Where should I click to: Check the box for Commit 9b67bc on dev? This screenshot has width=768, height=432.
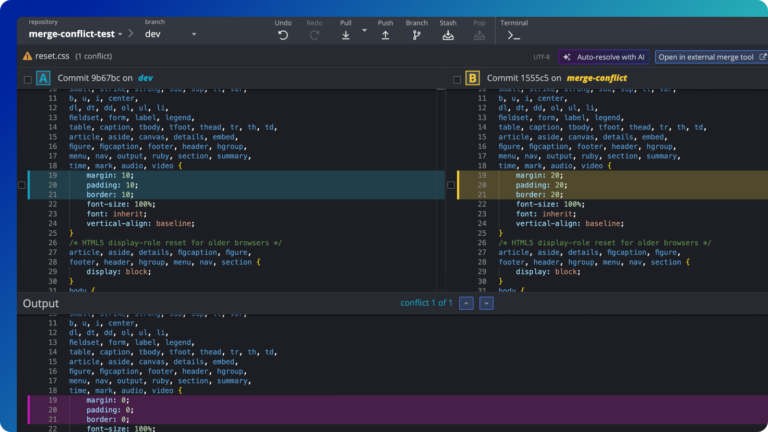pos(27,78)
